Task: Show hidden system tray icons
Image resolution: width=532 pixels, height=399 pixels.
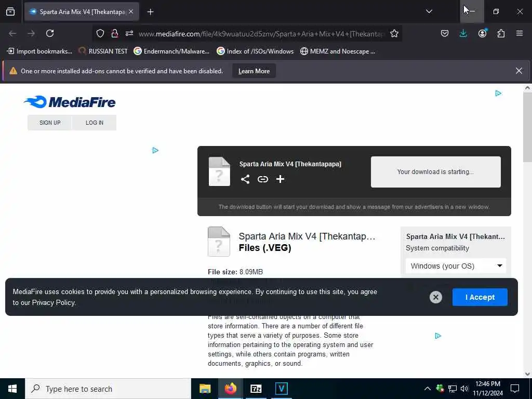Action: [x=428, y=389]
